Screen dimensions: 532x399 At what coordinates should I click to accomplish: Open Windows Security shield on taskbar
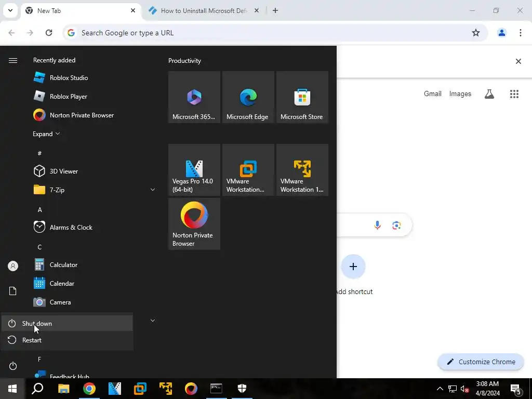tap(242, 389)
